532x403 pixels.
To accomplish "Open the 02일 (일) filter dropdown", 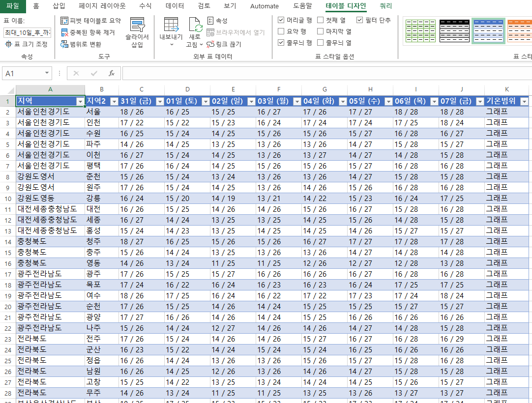I will tap(251, 101).
